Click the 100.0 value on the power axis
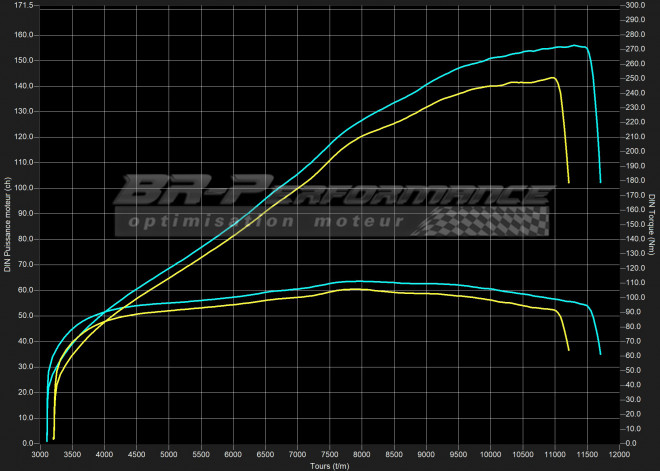This screenshot has width=660, height=471. 23,188
